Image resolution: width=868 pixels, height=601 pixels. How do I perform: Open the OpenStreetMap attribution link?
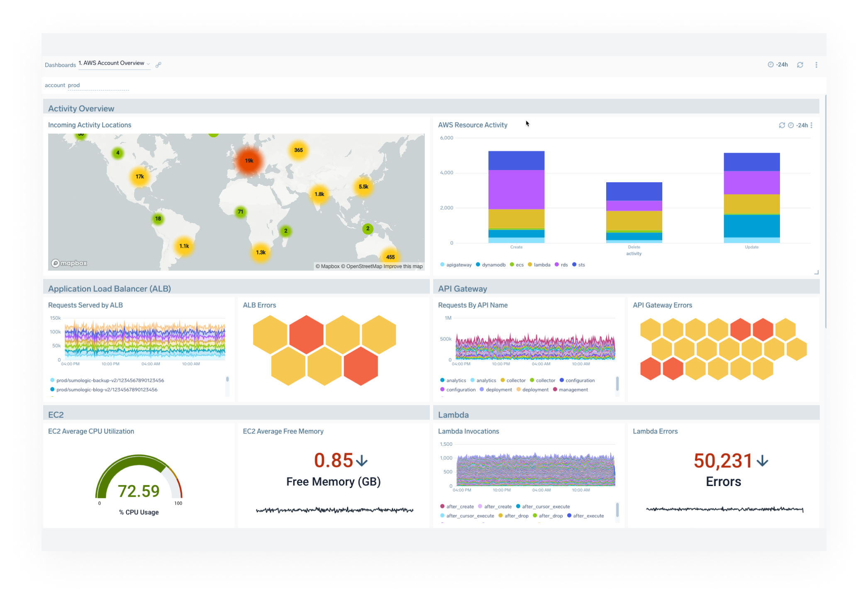point(361,266)
